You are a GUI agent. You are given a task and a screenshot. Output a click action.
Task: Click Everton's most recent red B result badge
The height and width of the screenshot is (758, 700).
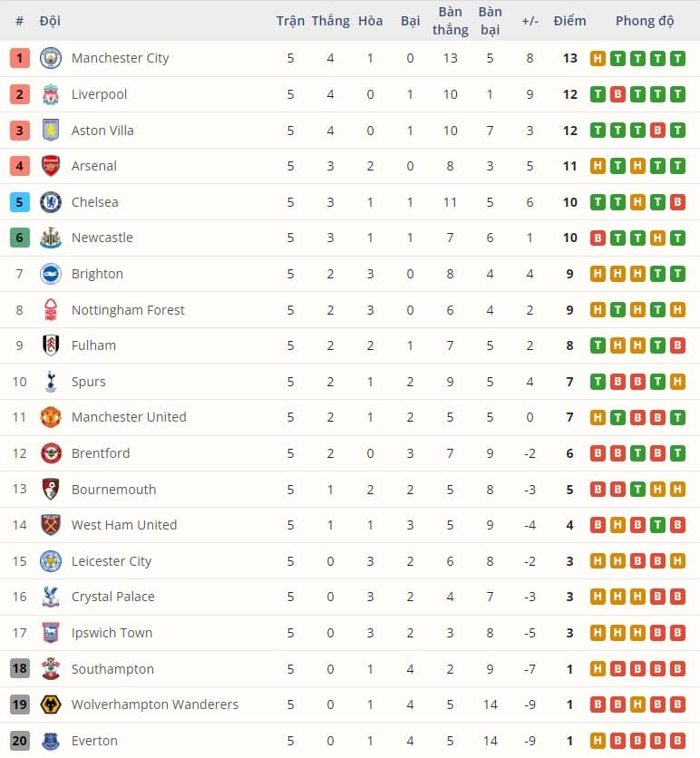tap(678, 741)
